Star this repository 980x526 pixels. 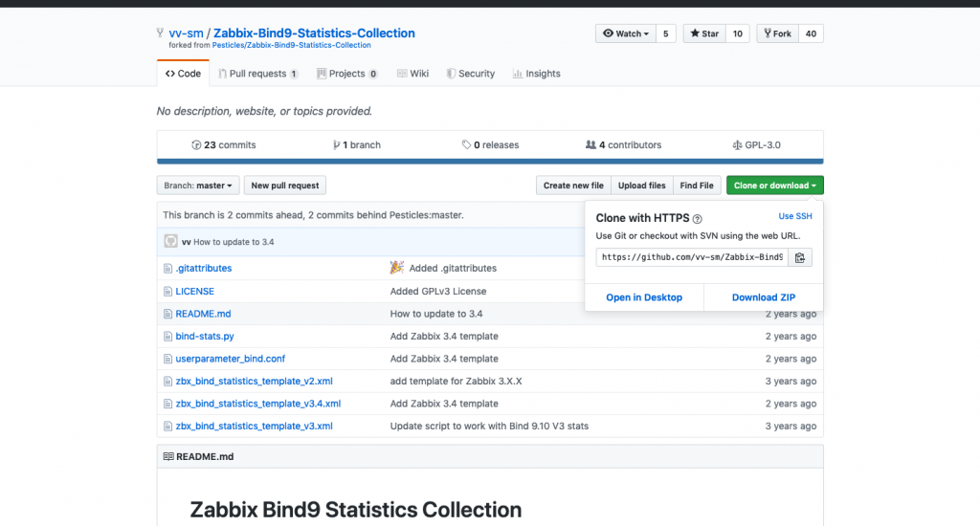tap(704, 33)
